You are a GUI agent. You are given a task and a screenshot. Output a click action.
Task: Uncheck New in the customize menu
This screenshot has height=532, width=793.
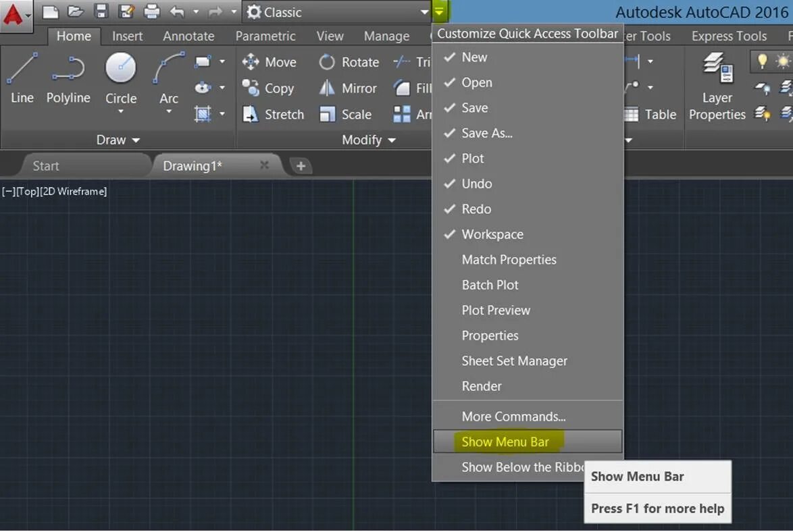click(528, 57)
